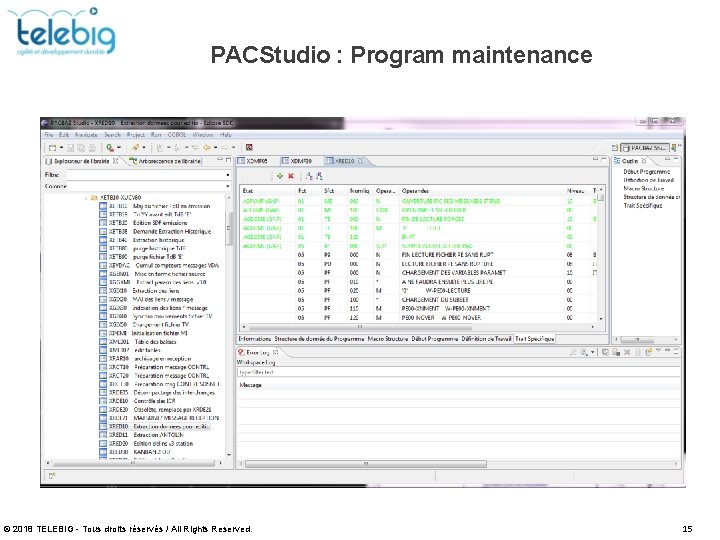Select XETB25 Edition SDF émissions item
This screenshot has height=540, width=720.
click(144, 223)
